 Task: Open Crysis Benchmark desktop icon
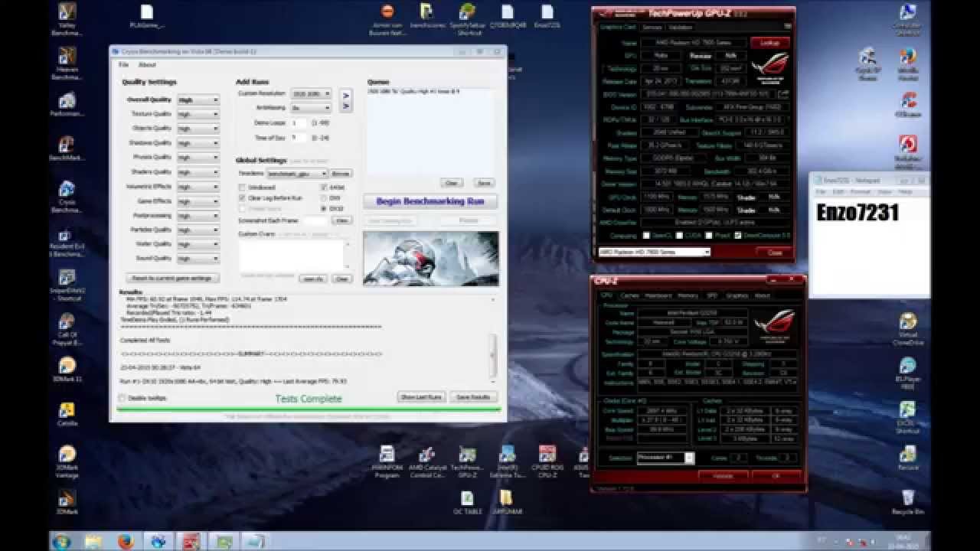point(67,197)
